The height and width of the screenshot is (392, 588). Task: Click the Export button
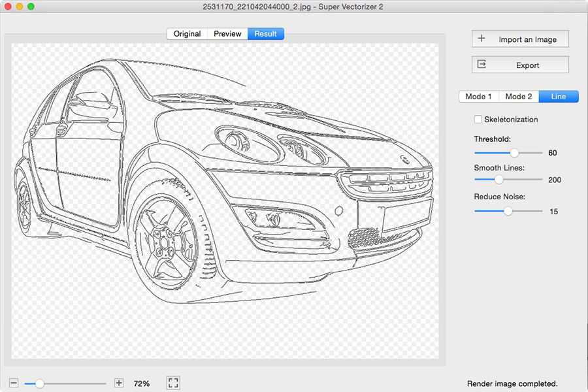pyautogui.click(x=520, y=65)
